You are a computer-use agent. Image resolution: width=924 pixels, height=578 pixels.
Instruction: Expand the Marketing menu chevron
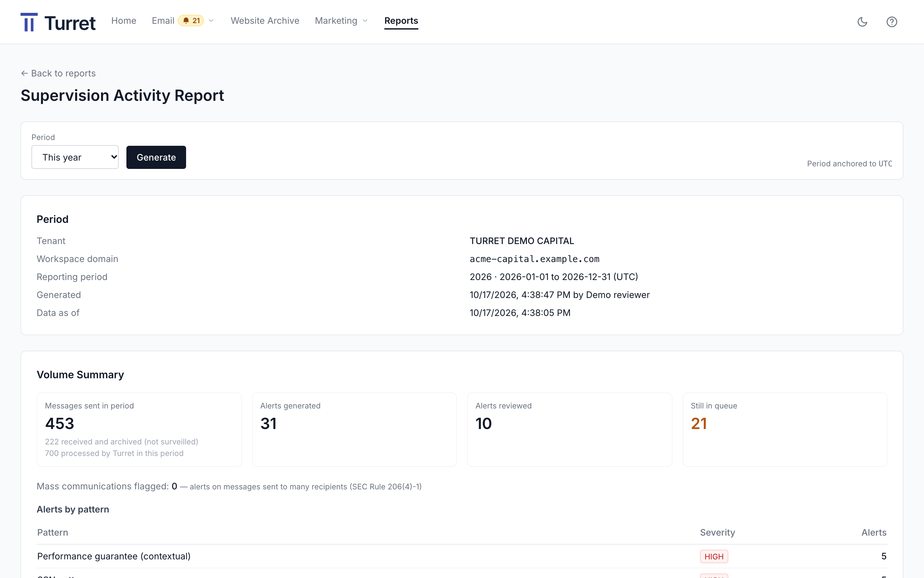365,21
